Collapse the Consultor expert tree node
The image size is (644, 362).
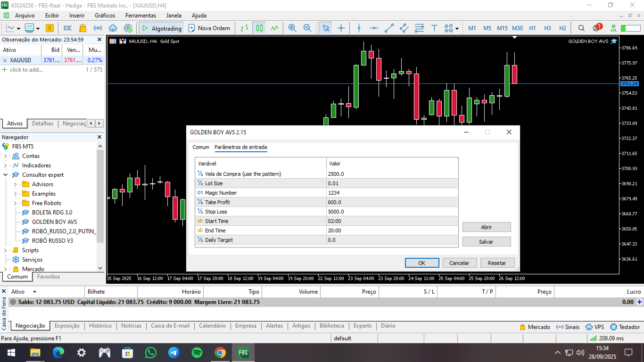point(6,175)
